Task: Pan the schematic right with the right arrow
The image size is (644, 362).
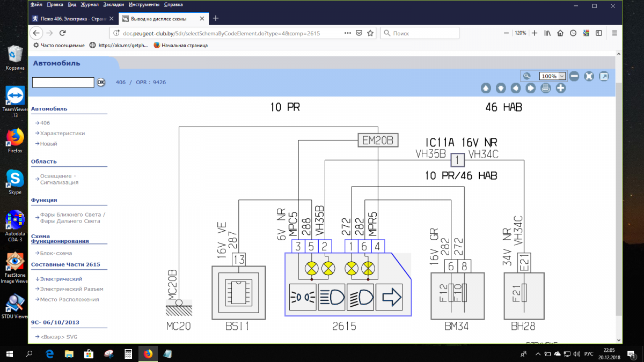Action: pyautogui.click(x=531, y=88)
